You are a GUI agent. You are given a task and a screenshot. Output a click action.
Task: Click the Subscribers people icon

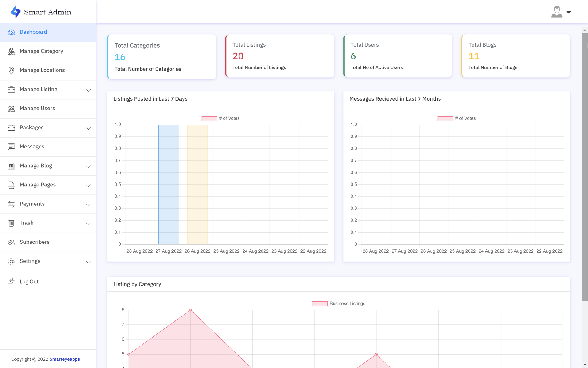pos(11,242)
